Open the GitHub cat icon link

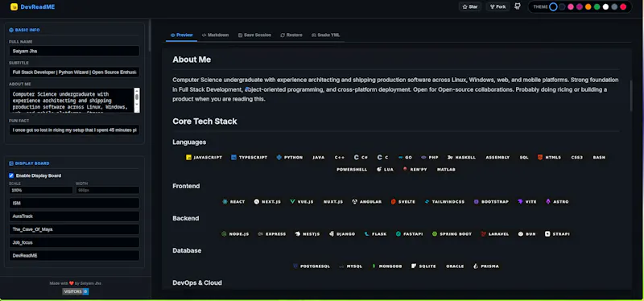click(518, 6)
